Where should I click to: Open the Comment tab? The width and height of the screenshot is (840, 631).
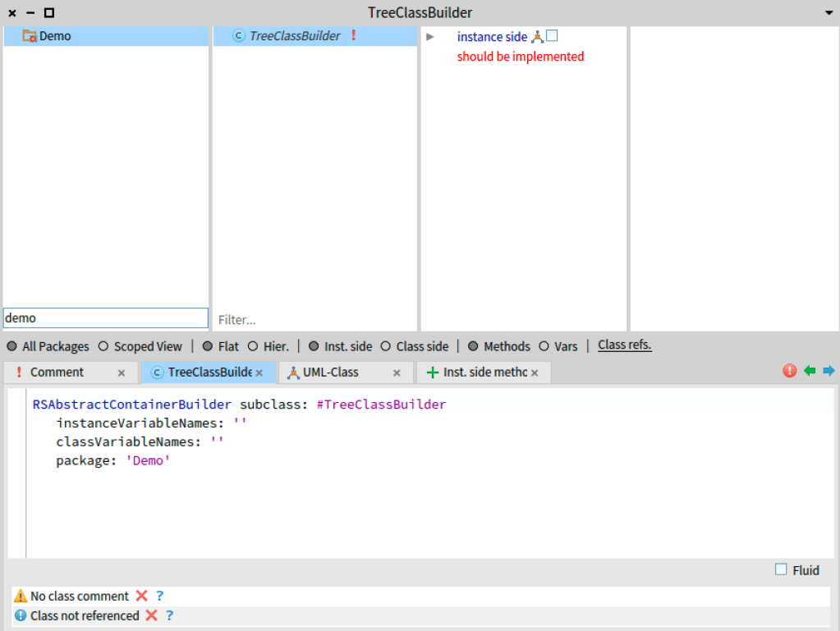click(57, 373)
